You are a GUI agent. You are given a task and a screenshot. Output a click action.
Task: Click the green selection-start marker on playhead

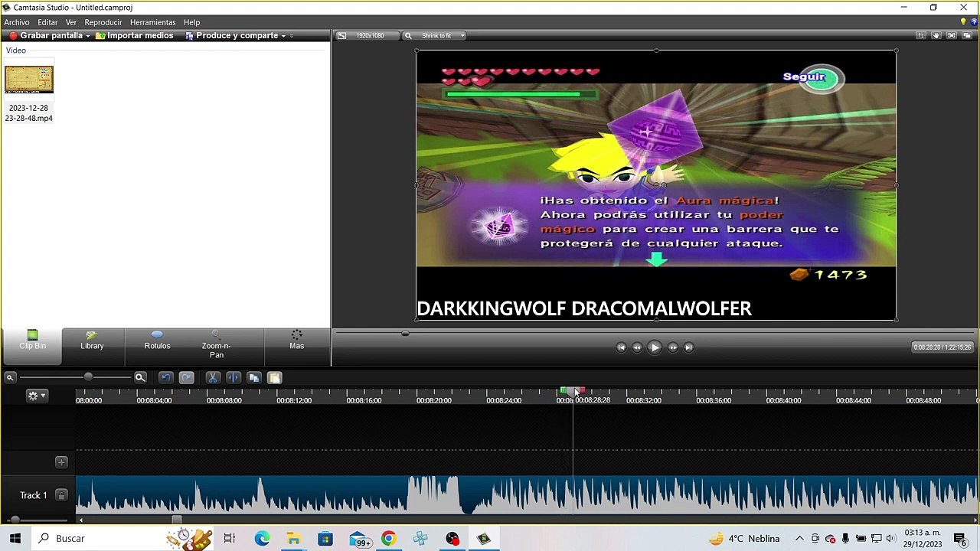point(563,391)
